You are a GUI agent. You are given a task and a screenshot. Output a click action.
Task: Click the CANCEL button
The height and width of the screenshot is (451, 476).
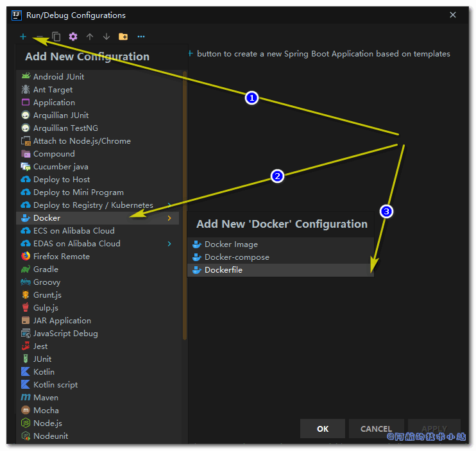coord(376,429)
